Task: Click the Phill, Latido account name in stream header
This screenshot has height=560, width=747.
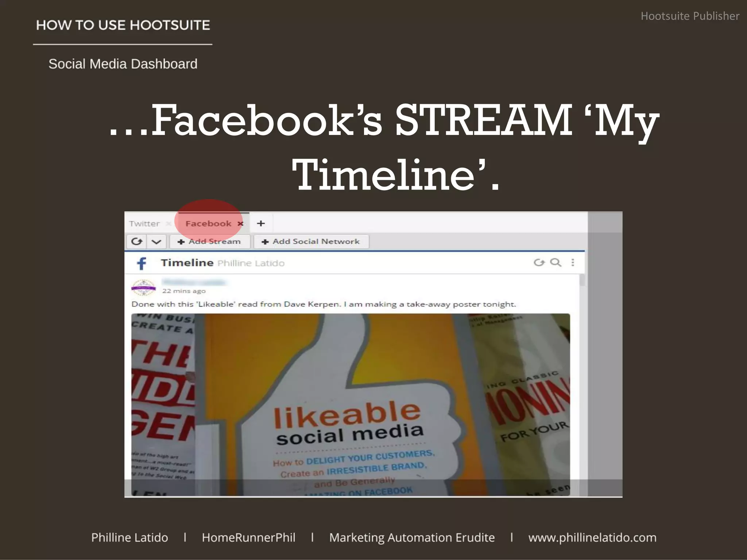Action: [x=251, y=263]
